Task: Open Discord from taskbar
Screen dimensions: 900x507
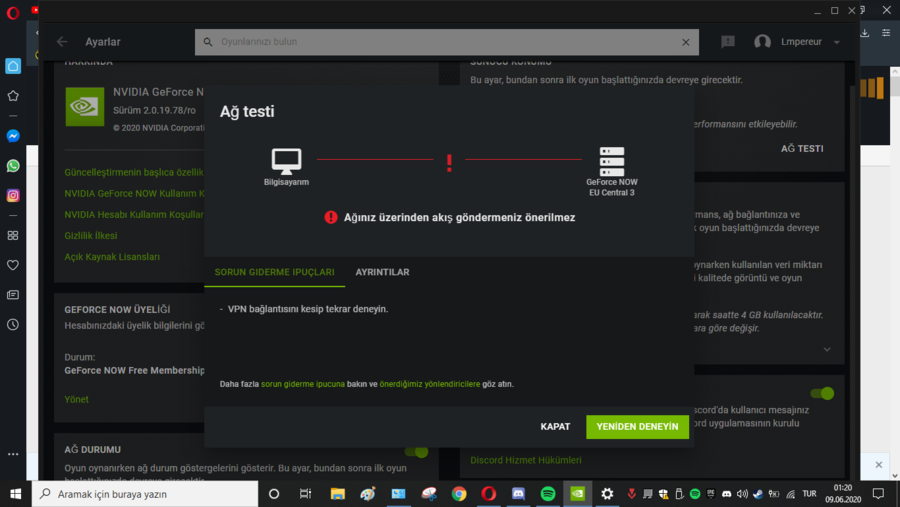Action: (518, 494)
